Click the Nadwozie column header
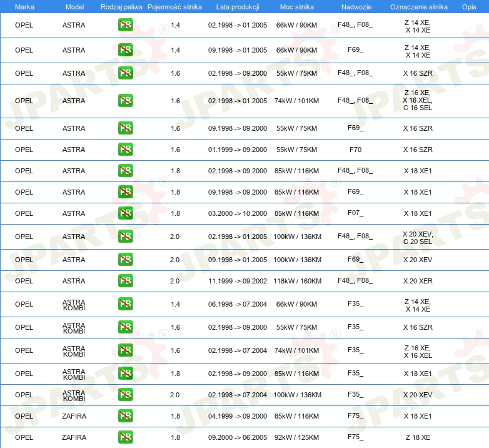 (x=356, y=7)
